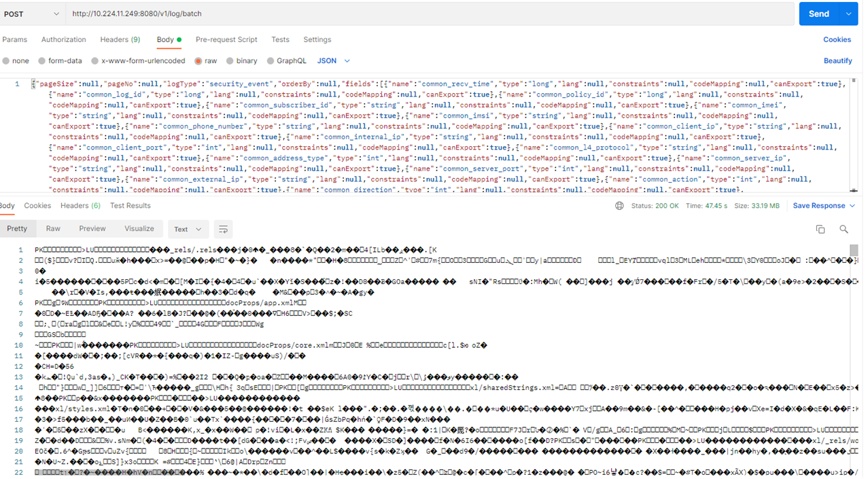Open search in response body
The image size is (868, 479).
[x=844, y=230]
